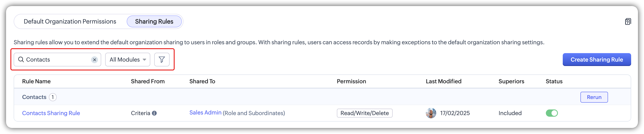
Task: Switch to Default Organization Permissions tab
Action: [70, 22]
